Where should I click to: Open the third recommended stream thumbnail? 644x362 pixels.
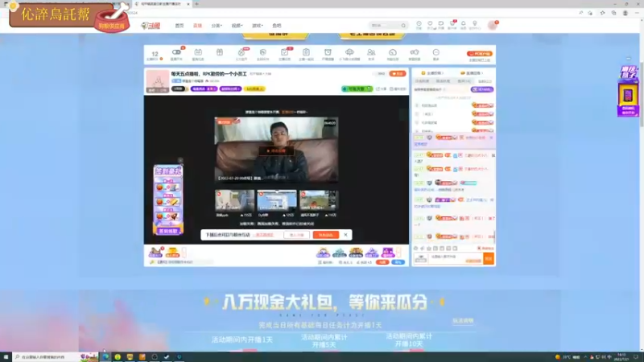pyautogui.click(x=319, y=200)
